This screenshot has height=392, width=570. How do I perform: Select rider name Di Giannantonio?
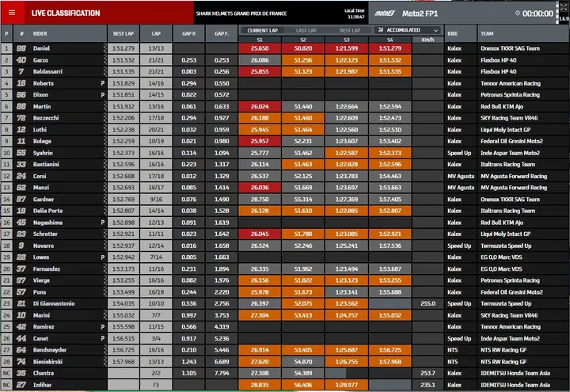point(54,303)
